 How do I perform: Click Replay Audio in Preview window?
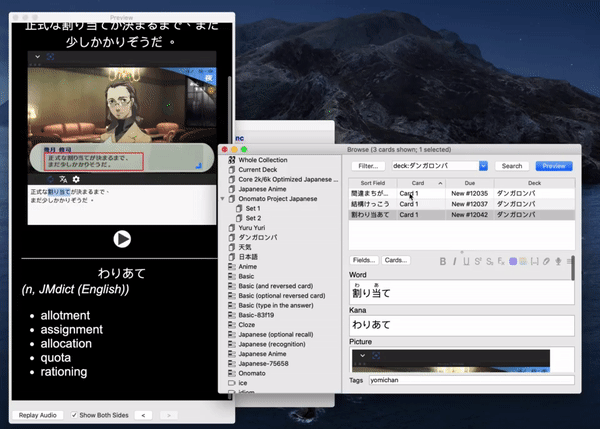pyautogui.click(x=38, y=415)
